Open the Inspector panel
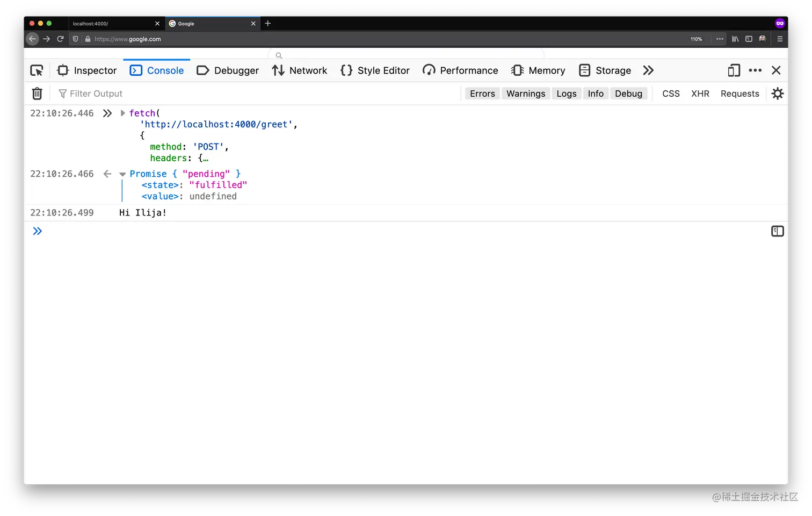This screenshot has height=516, width=812. (x=87, y=70)
